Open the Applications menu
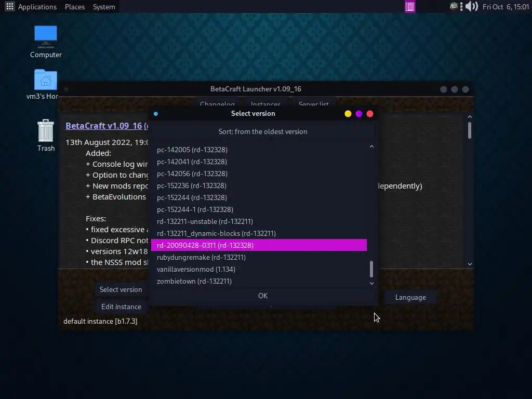Image resolution: width=532 pixels, height=399 pixels. pyautogui.click(x=37, y=7)
